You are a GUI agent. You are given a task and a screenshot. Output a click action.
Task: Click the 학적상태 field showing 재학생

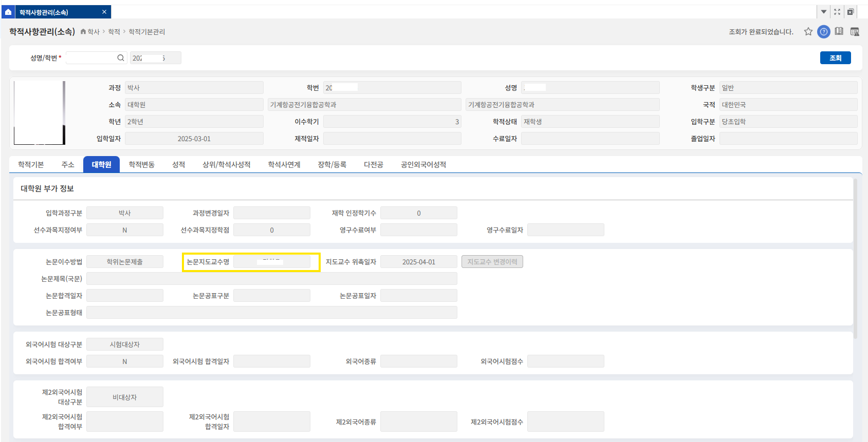590,122
